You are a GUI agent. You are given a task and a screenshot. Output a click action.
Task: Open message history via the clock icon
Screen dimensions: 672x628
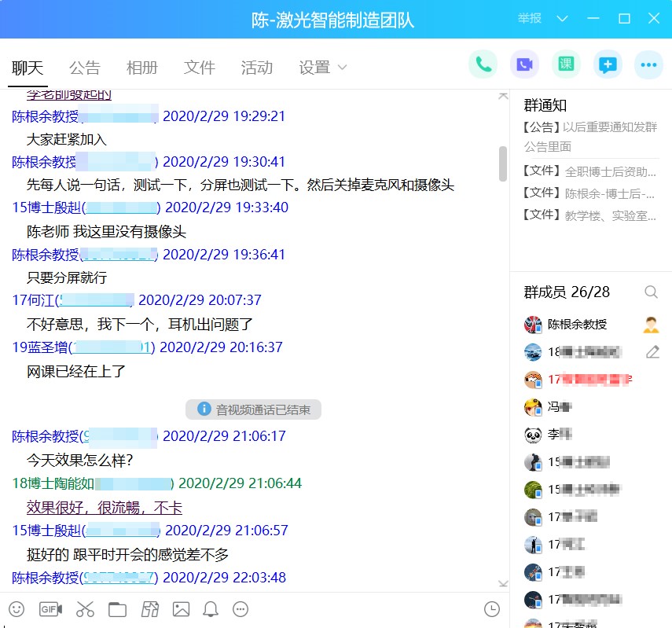[491, 609]
